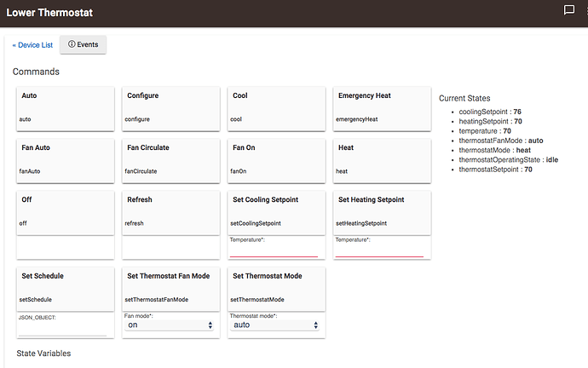Open the Events tab
This screenshot has width=588, height=368.
coord(83,44)
